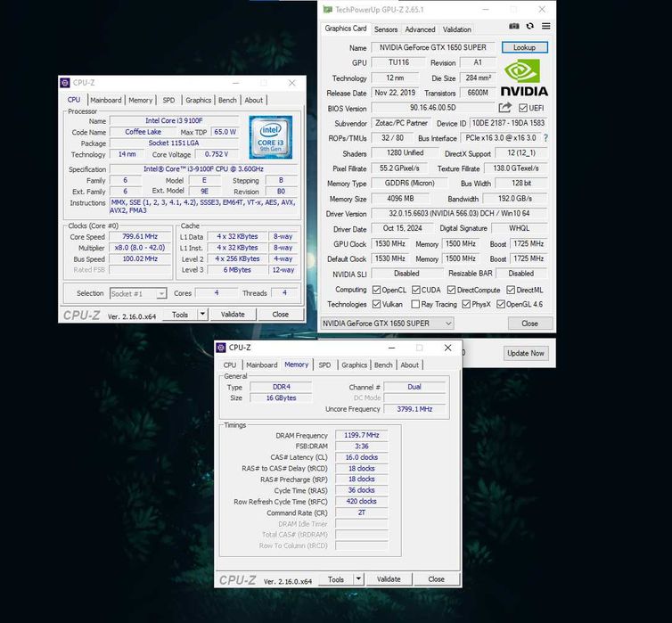Click the Bus Interface question mark icon
The height and width of the screenshot is (623, 672).
pyautogui.click(x=545, y=138)
